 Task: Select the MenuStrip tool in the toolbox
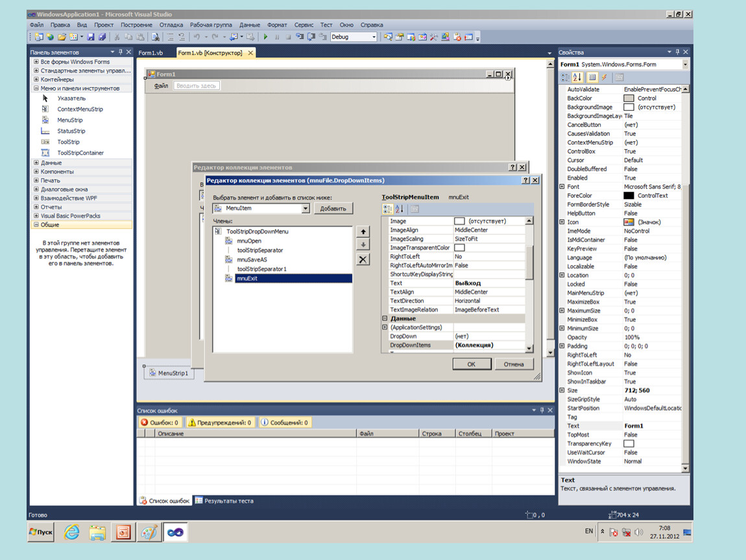point(70,120)
